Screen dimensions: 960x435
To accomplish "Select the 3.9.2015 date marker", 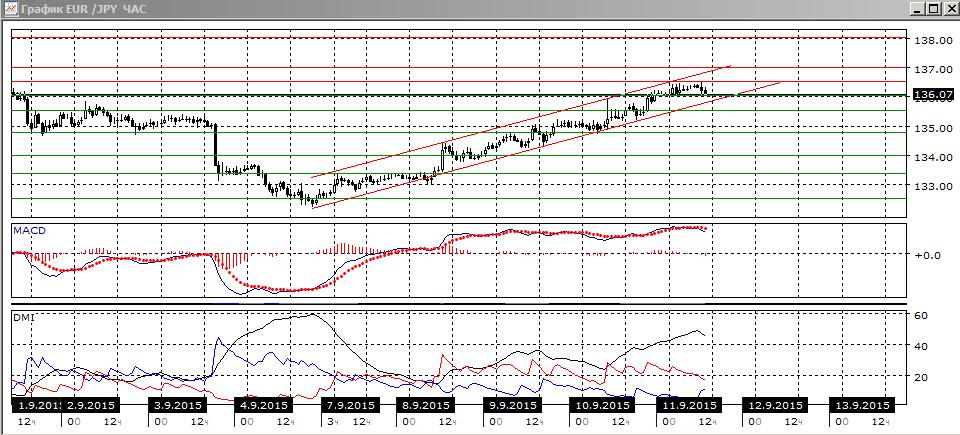I will pyautogui.click(x=179, y=406).
